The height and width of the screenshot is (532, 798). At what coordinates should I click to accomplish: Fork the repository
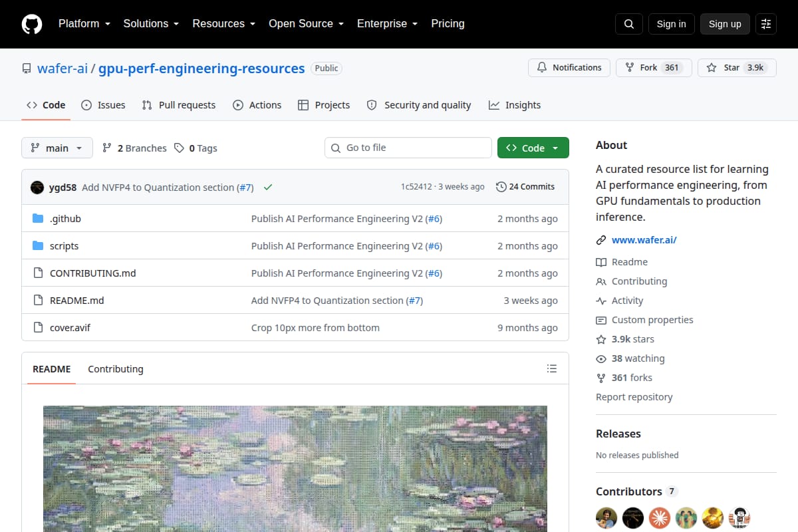654,68
